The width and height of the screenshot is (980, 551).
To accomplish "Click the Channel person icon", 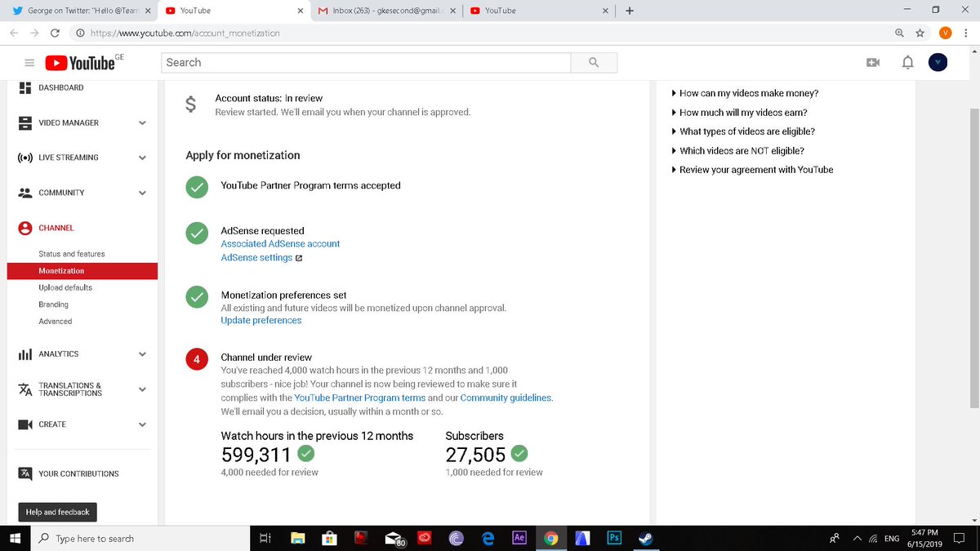I will [24, 228].
